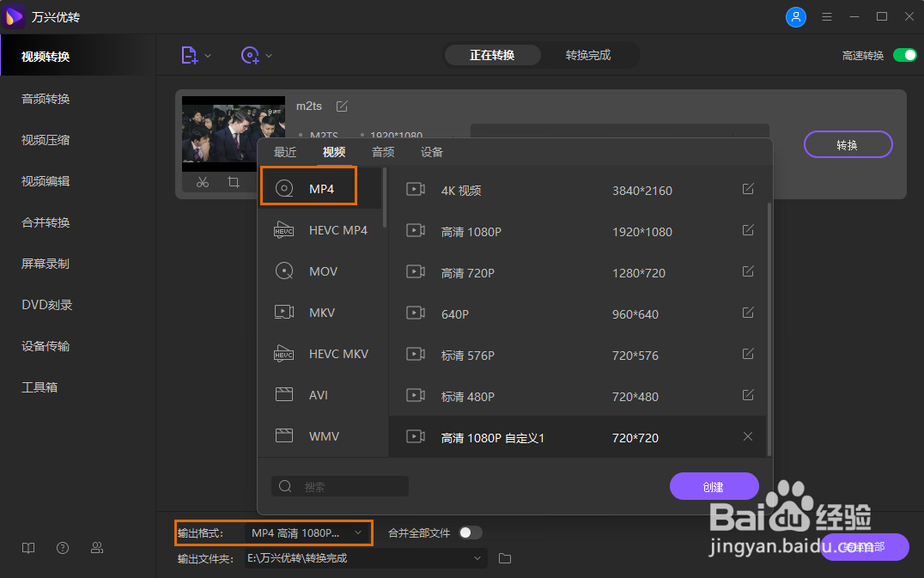Viewport: 924px width, 578px height.
Task: Switch to the 视频 format tab
Action: coord(333,153)
